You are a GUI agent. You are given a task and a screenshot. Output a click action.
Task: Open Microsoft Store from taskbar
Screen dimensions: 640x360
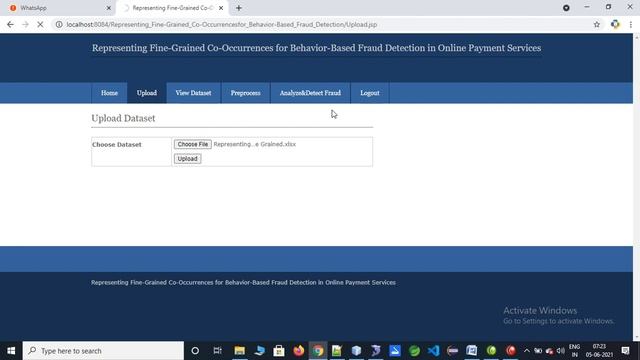279,351
